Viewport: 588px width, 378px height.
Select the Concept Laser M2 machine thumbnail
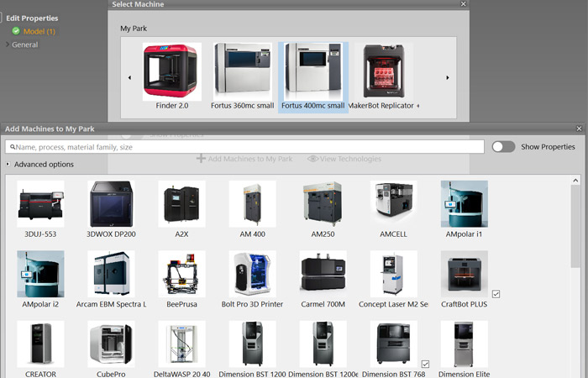click(393, 274)
